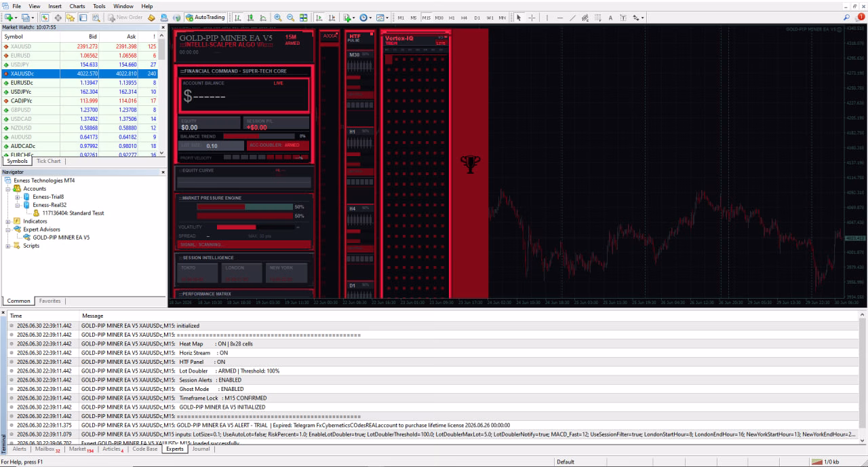
Task: Open the Code Base tab
Action: coord(145,449)
